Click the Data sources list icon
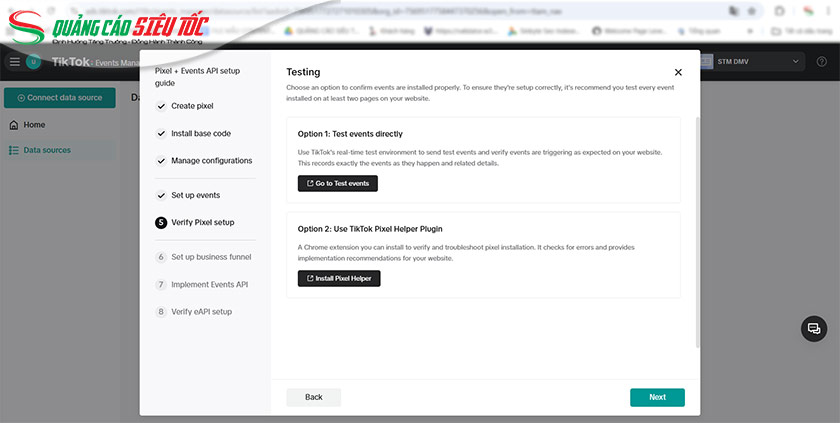Image resolution: width=840 pixels, height=423 pixels. point(13,150)
